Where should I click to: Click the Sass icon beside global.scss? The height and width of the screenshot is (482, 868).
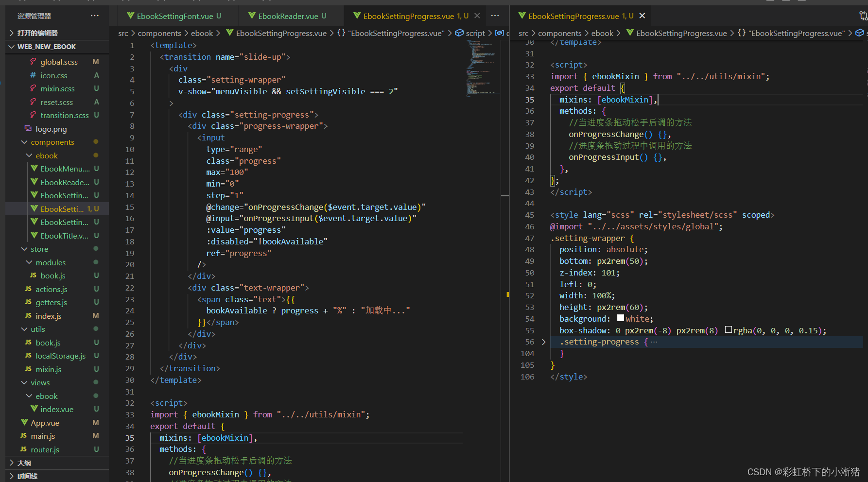pyautogui.click(x=33, y=62)
